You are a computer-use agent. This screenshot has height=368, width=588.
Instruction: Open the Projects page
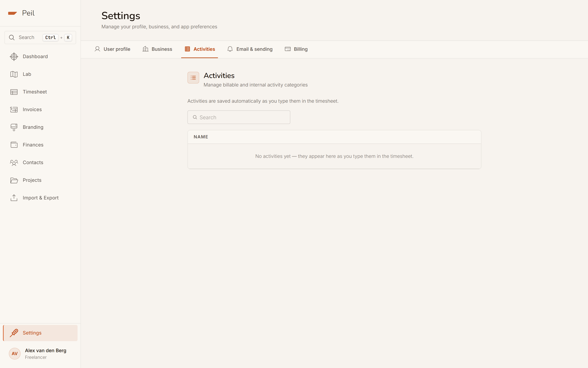40,180
